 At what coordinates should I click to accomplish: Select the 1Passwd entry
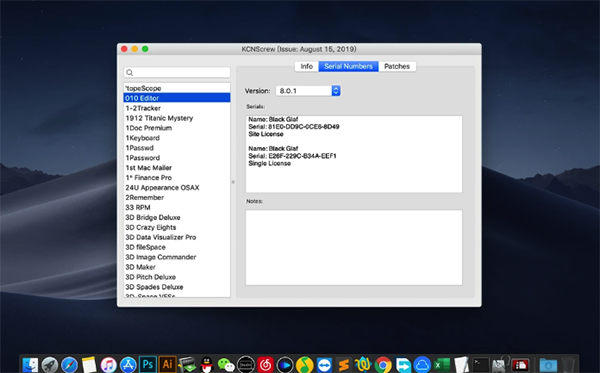[x=177, y=148]
